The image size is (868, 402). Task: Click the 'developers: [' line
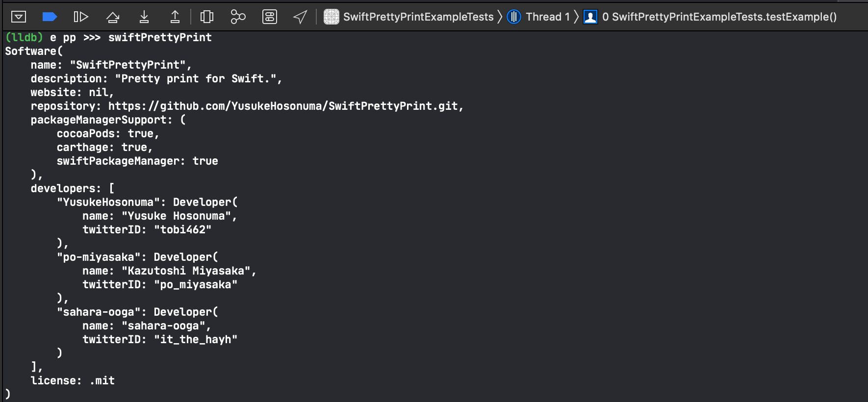pos(73,188)
